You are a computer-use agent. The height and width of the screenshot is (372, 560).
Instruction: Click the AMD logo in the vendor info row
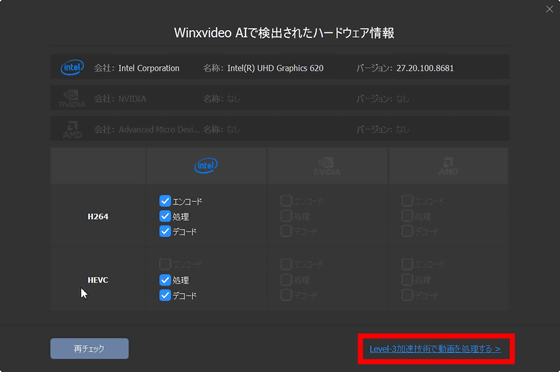tap(72, 130)
